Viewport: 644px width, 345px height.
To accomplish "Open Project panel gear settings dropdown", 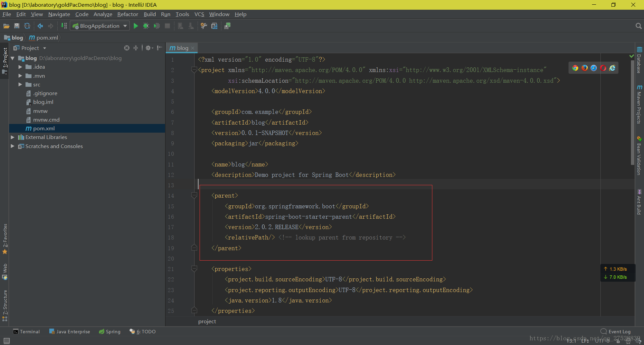I will [x=149, y=48].
